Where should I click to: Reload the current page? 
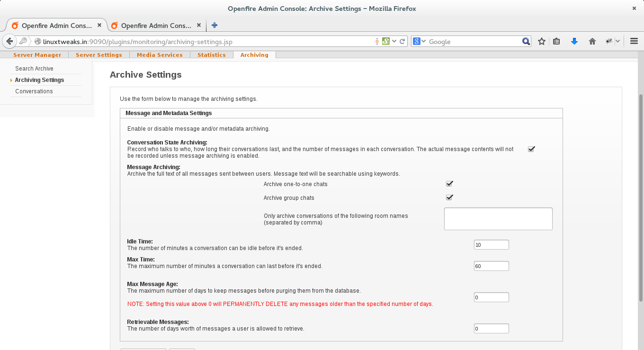tap(402, 41)
